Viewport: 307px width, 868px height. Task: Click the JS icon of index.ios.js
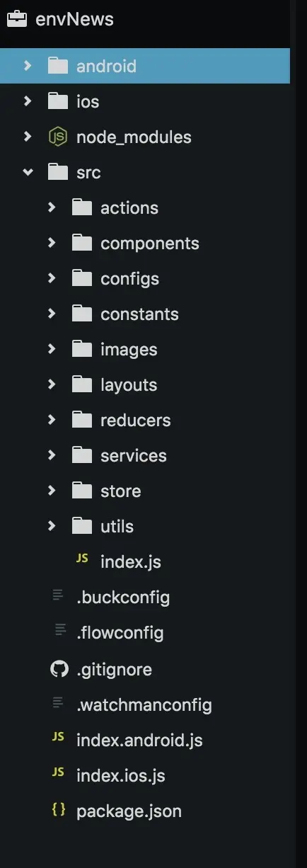point(58,772)
